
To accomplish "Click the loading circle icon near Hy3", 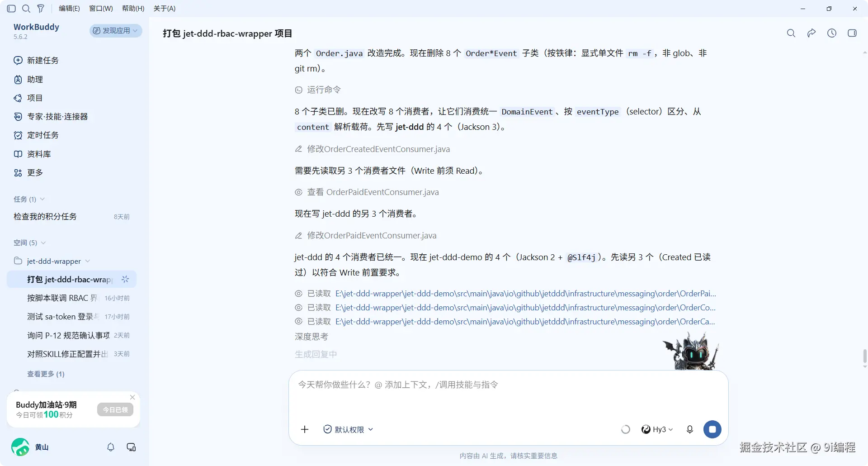I will pyautogui.click(x=626, y=429).
